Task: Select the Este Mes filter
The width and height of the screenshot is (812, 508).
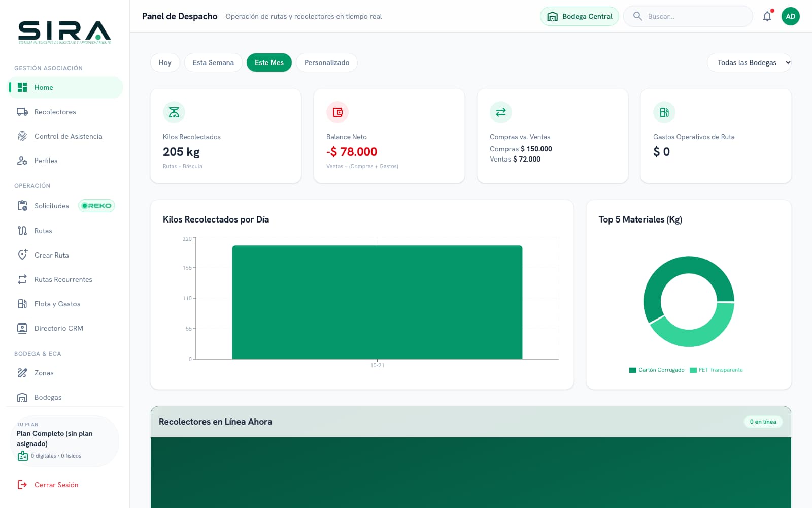Action: (x=269, y=62)
